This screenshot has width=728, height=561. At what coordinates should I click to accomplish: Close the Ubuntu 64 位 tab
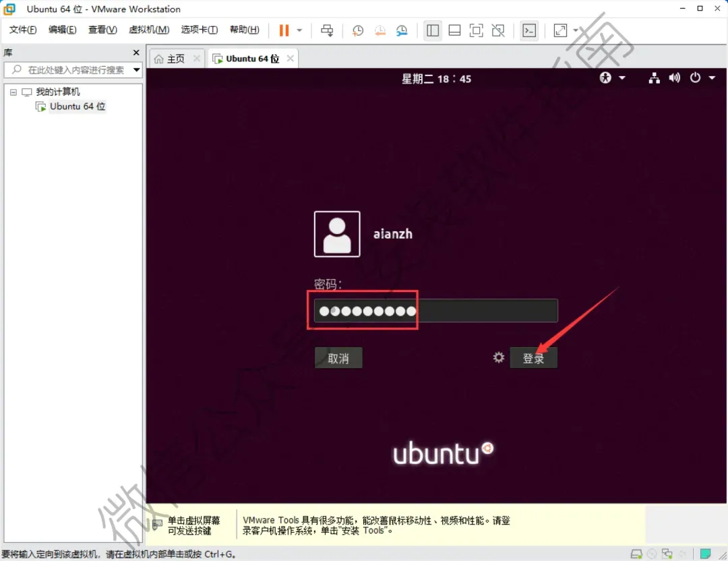coord(290,59)
